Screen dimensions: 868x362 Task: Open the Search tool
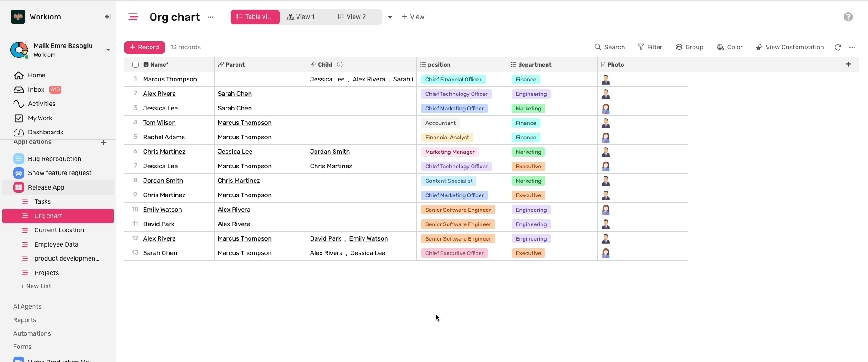coord(609,47)
